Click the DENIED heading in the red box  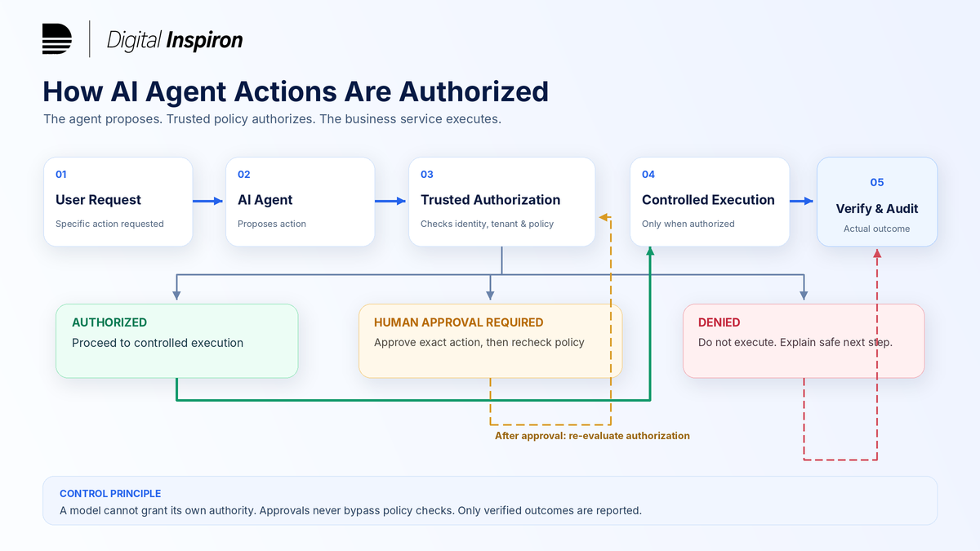click(x=719, y=322)
